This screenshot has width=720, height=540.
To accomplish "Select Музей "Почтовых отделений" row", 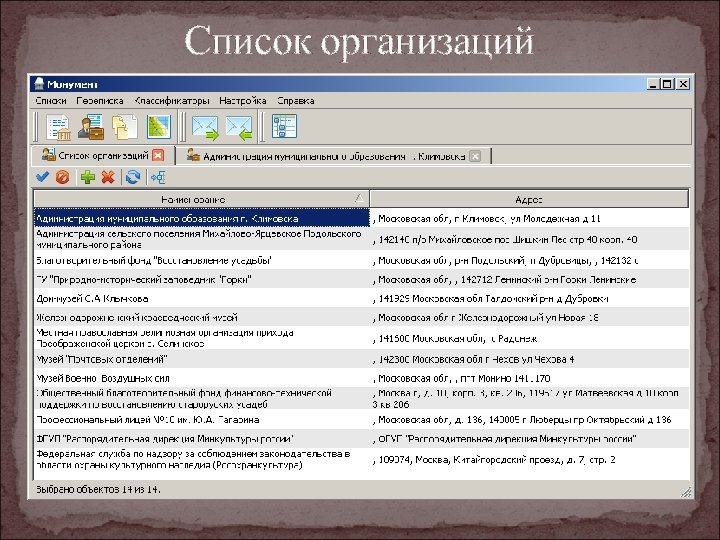I will pyautogui.click(x=202, y=359).
